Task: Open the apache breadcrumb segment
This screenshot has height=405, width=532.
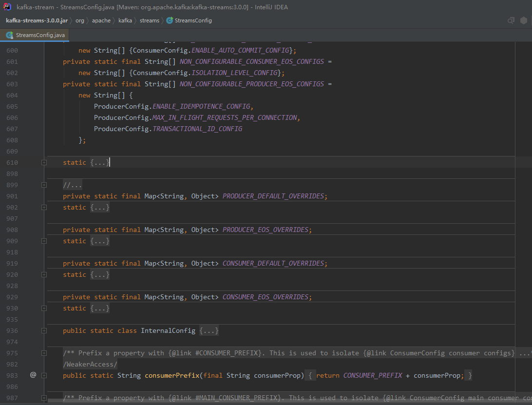Action: click(x=101, y=20)
